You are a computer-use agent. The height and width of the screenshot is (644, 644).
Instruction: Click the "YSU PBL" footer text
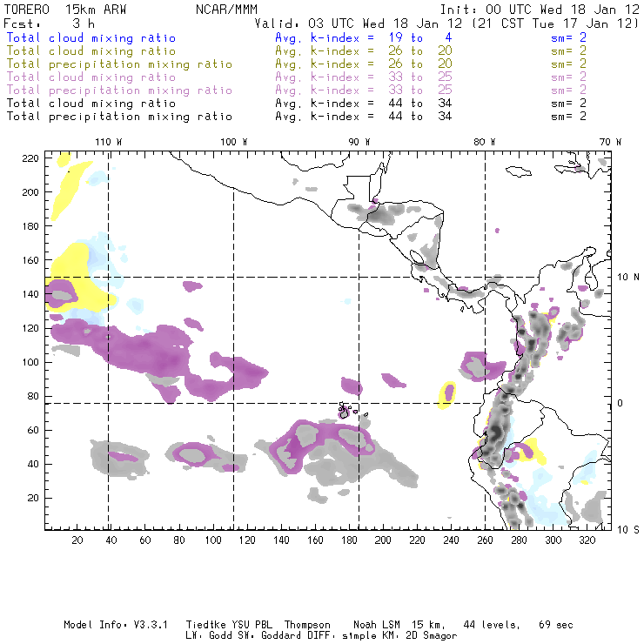252,625
